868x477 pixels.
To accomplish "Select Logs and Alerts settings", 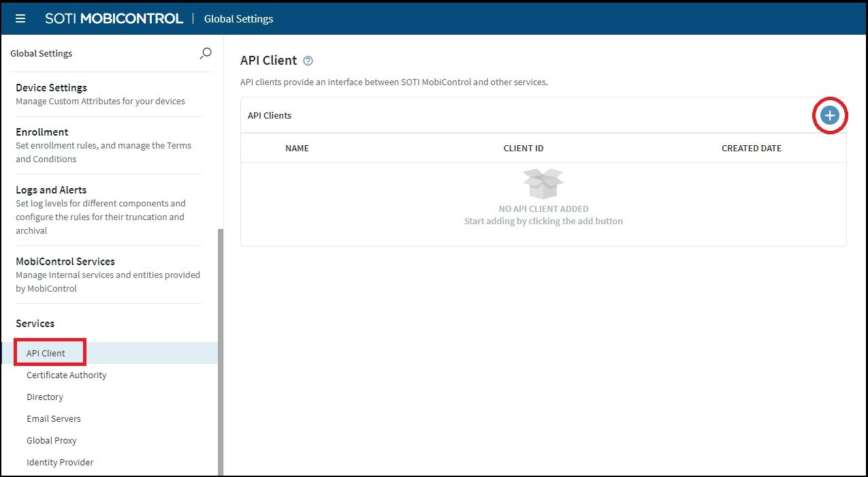I will (51, 189).
